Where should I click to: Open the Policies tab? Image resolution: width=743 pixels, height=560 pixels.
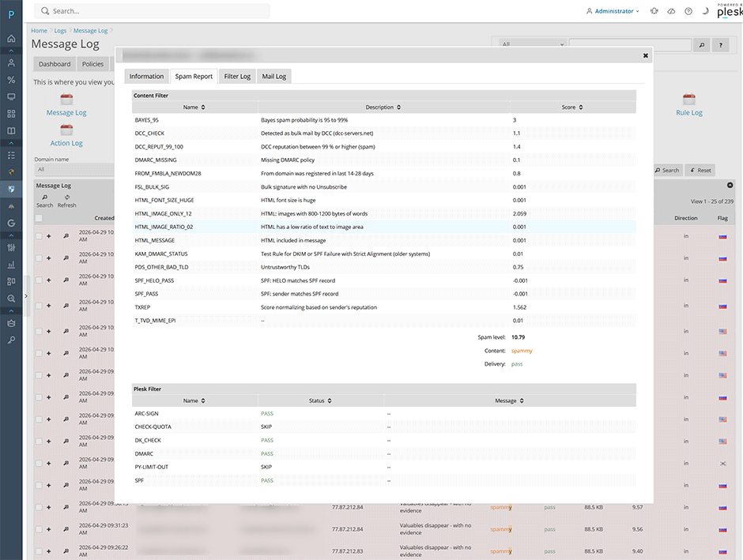[92, 64]
